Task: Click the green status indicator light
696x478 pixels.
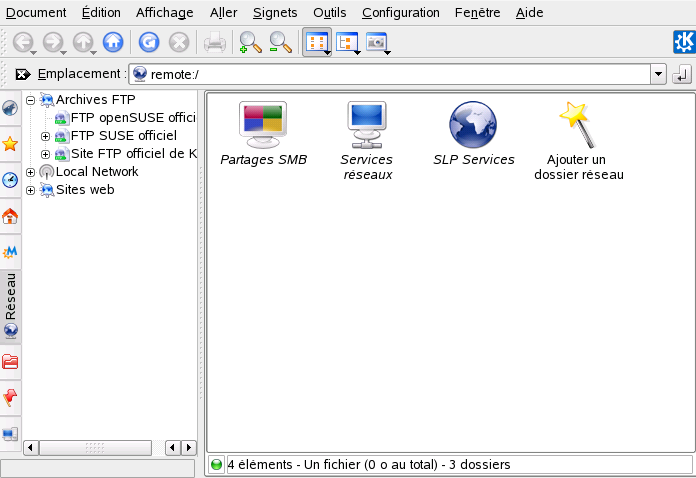Action: click(217, 465)
